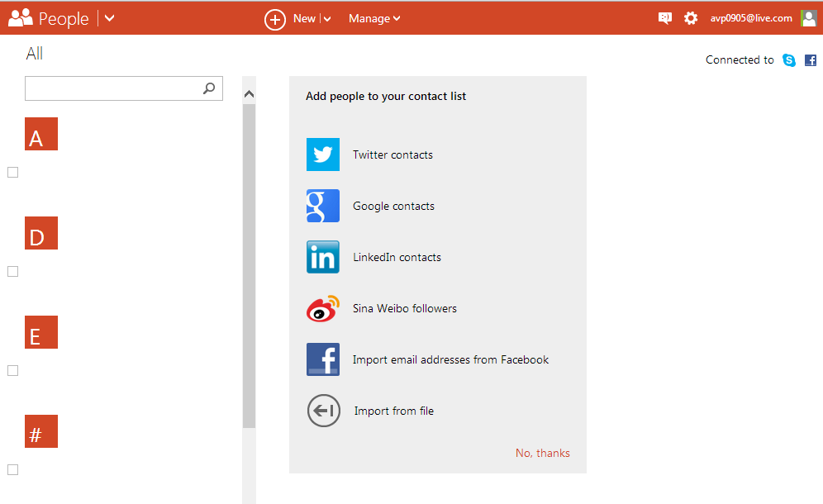Expand the People app switcher chevron
This screenshot has width=823, height=504.
[x=110, y=18]
